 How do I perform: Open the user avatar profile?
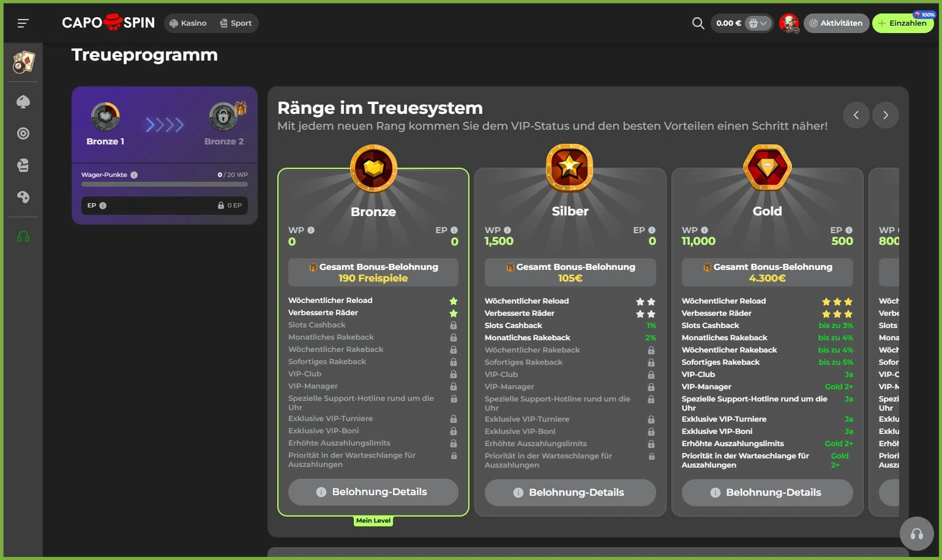(788, 23)
